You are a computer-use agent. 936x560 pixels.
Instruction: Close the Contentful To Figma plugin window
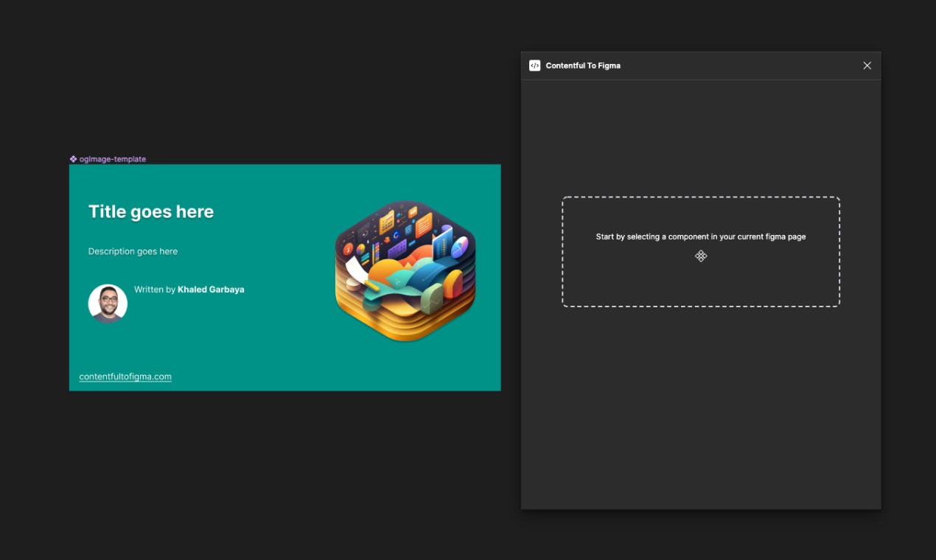tap(867, 66)
